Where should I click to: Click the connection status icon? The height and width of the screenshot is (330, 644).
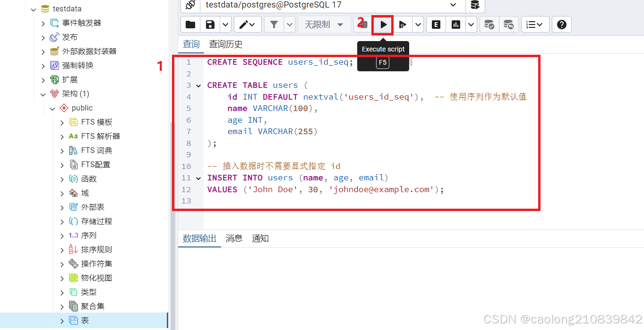pyautogui.click(x=190, y=5)
